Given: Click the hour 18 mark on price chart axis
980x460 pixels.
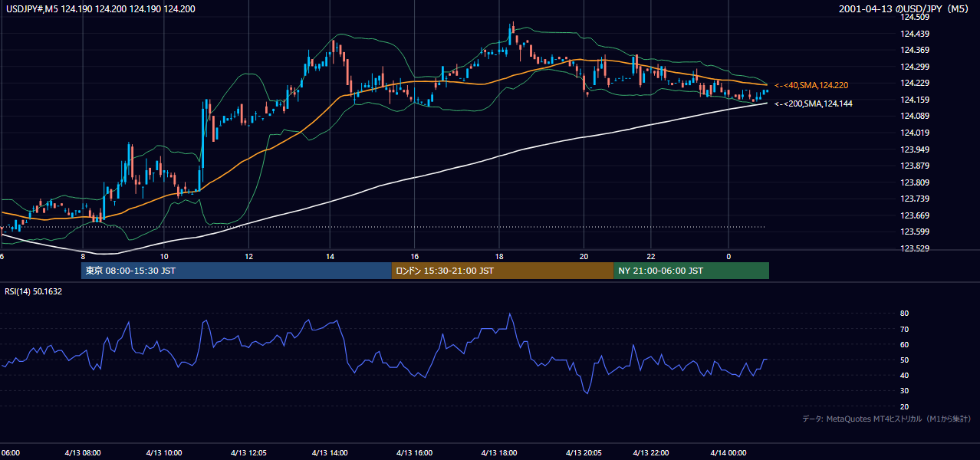Looking at the screenshot, I should [499, 256].
